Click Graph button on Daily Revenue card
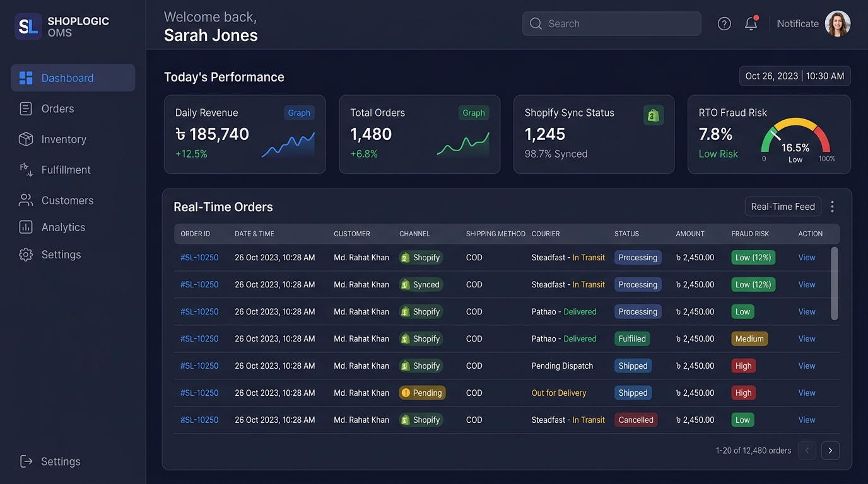This screenshot has height=484, width=868. point(299,113)
